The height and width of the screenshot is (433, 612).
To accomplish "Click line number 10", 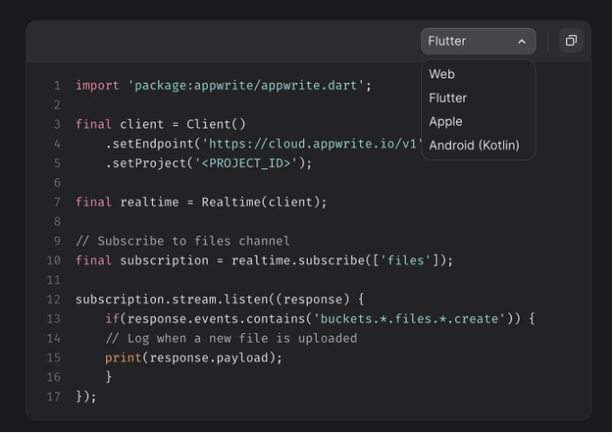I will tap(54, 260).
